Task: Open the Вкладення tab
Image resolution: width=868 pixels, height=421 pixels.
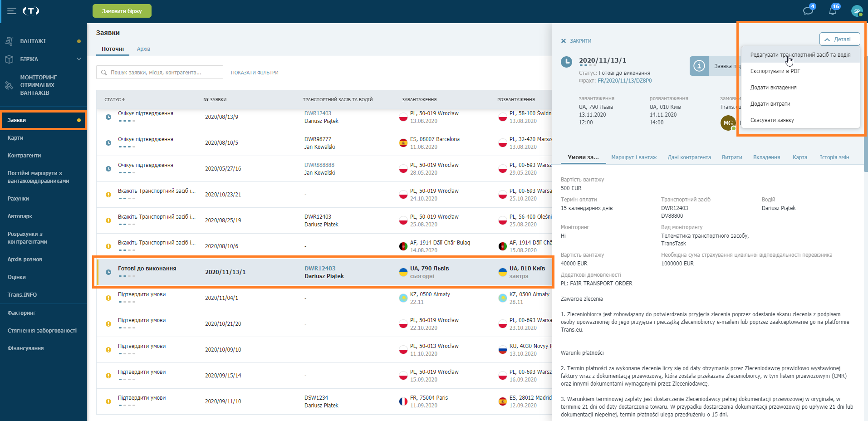Action: click(x=766, y=157)
